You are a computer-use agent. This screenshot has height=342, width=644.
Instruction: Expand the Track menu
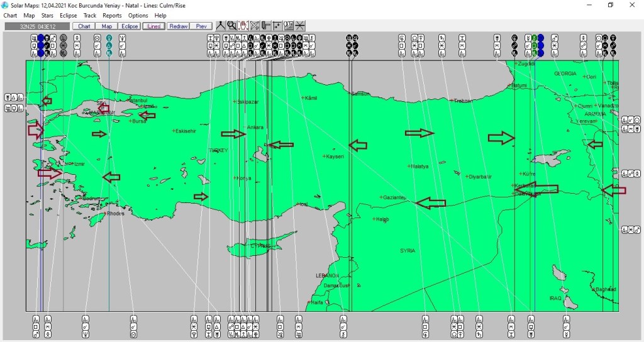(x=90, y=15)
